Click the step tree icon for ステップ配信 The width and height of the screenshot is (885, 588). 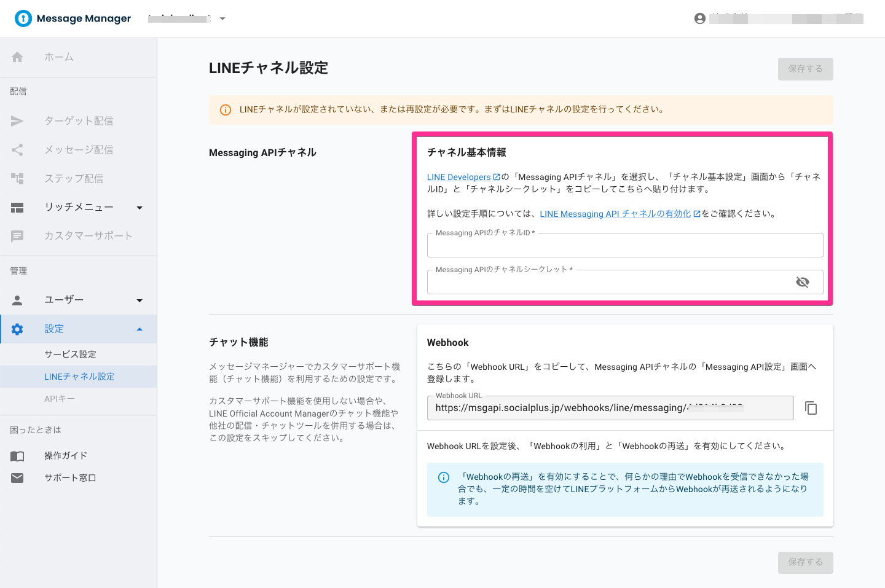coord(17,179)
